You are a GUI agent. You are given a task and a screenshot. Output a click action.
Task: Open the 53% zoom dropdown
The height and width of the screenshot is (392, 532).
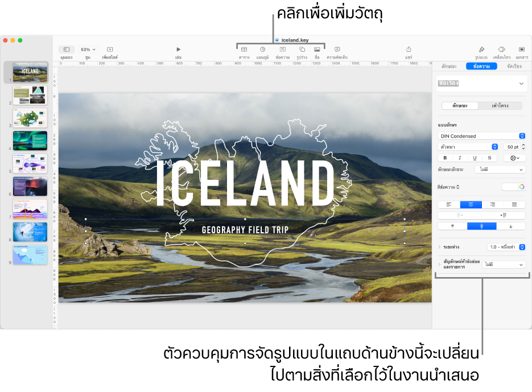(x=88, y=49)
